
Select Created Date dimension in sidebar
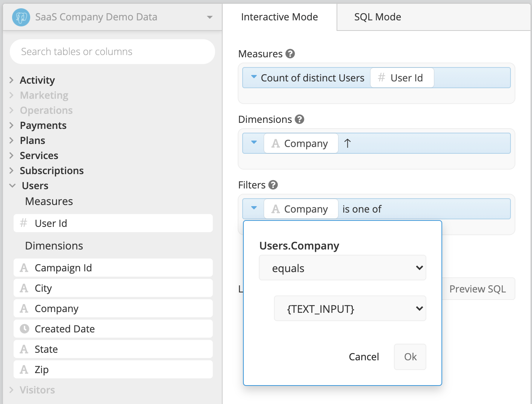click(x=113, y=329)
